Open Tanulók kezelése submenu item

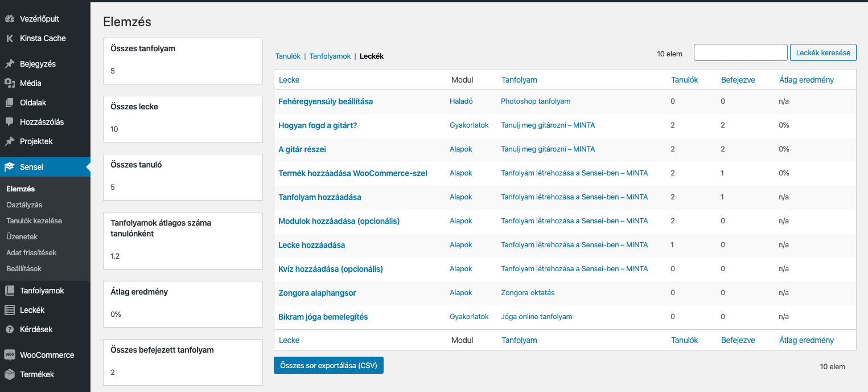tap(34, 220)
